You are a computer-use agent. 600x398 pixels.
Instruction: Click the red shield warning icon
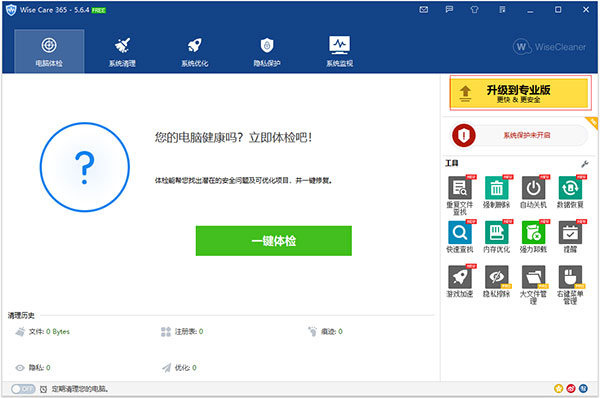(464, 135)
